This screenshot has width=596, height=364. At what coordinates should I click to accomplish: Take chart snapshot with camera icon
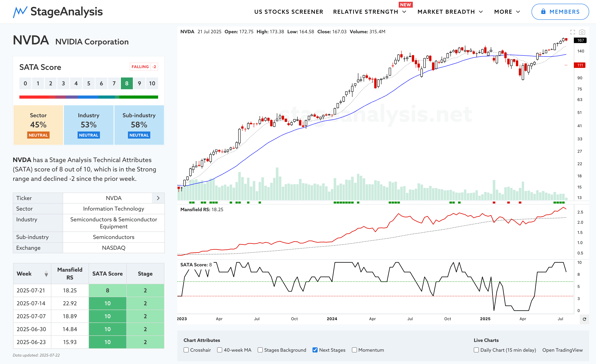(x=582, y=32)
